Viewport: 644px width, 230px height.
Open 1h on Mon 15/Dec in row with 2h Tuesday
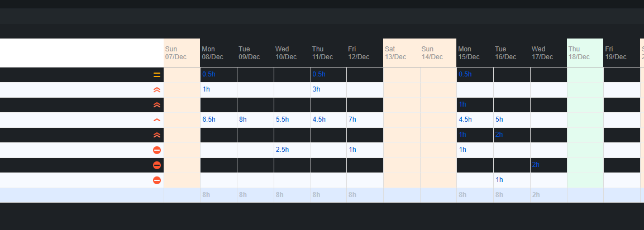pos(462,135)
